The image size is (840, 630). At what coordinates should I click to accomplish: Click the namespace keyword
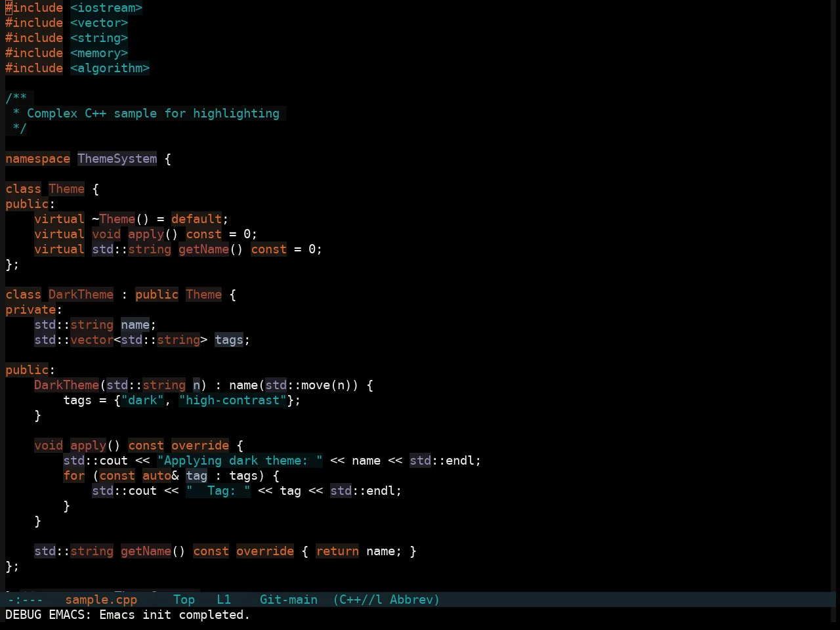[37, 159]
